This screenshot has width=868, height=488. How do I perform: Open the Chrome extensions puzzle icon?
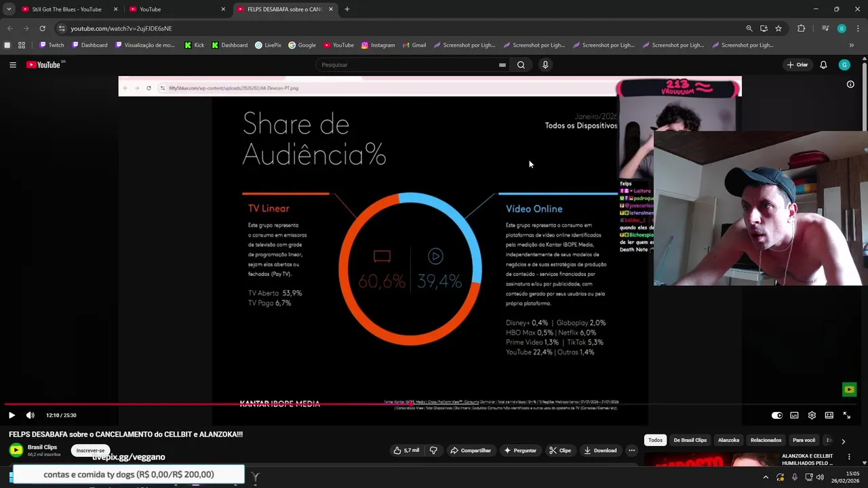802,28
